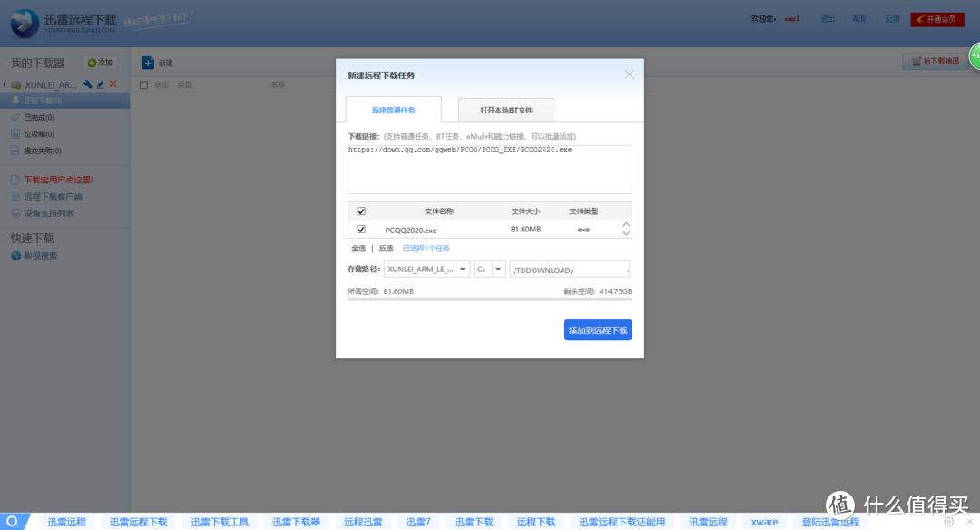This screenshot has width=980, height=530.
Task: Click the gear icon at bottom right
Action: pyautogui.click(x=949, y=521)
